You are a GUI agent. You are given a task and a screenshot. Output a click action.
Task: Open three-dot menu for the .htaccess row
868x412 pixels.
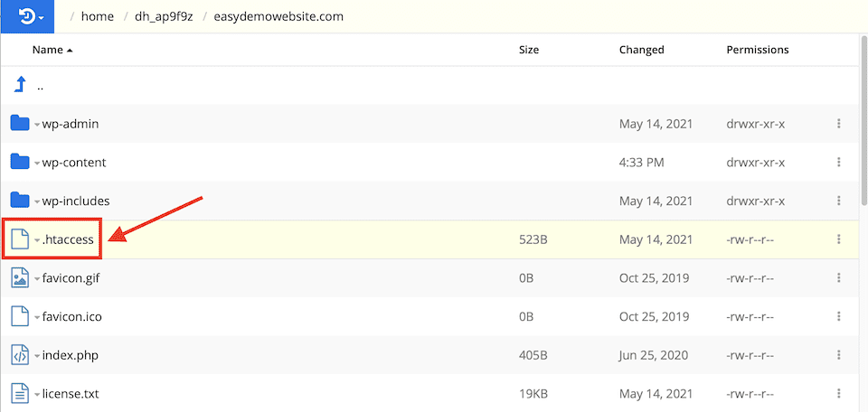839,239
